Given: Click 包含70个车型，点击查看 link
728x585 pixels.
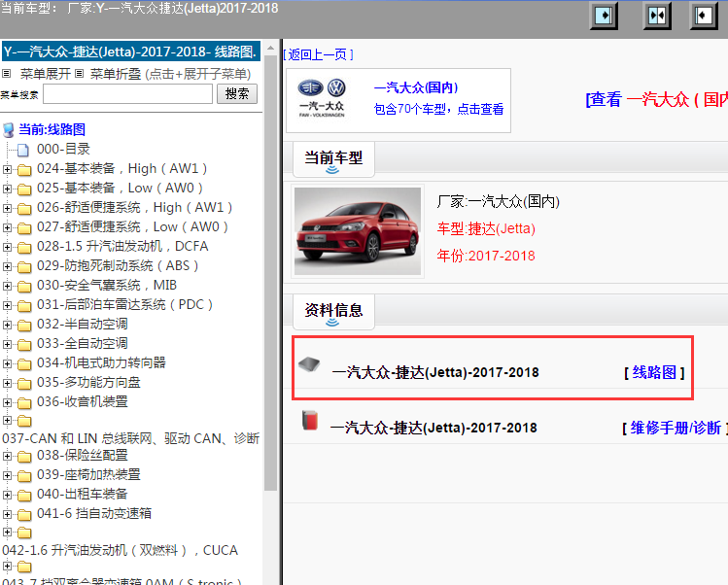Looking at the screenshot, I should 438,109.
